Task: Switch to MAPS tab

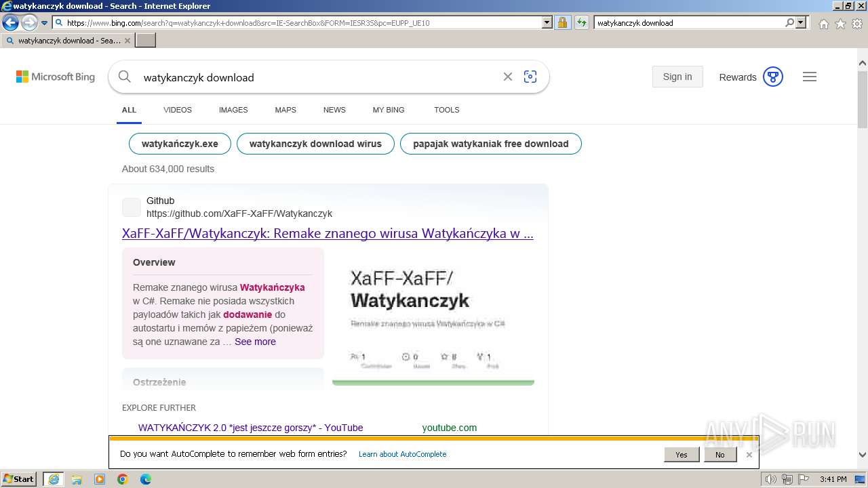Action: point(285,110)
